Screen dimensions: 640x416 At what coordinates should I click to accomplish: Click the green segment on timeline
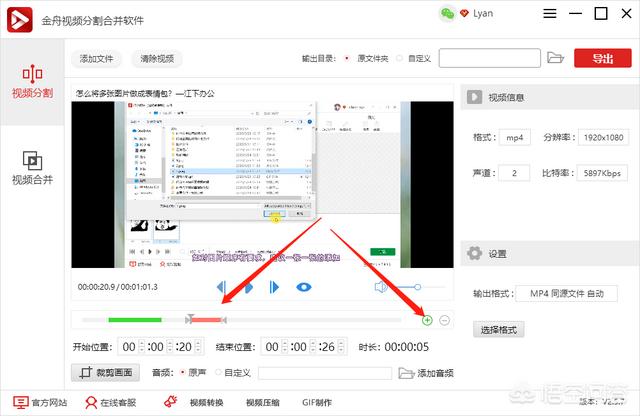[135, 320]
